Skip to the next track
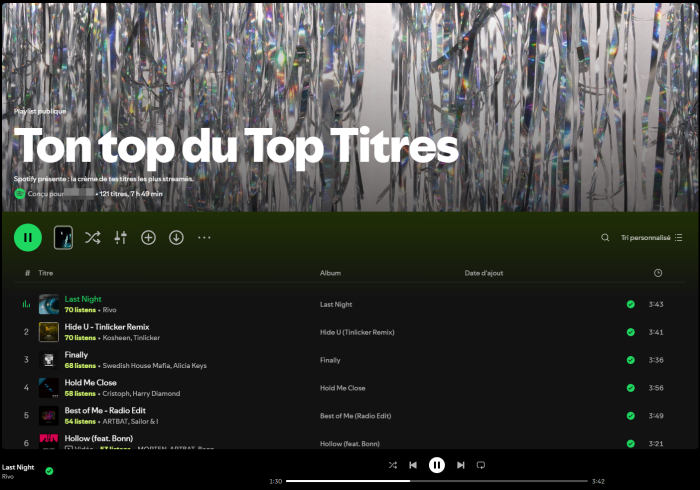Image resolution: width=700 pixels, height=490 pixels. (x=461, y=465)
